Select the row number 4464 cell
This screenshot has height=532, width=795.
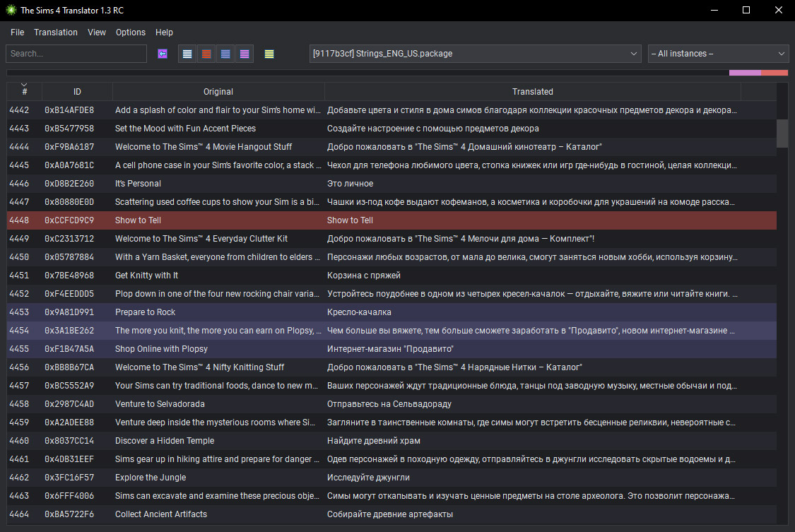tap(19, 514)
